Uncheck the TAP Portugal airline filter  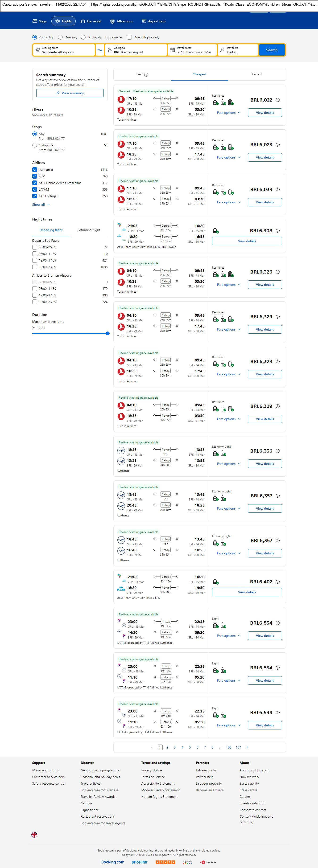(34, 196)
